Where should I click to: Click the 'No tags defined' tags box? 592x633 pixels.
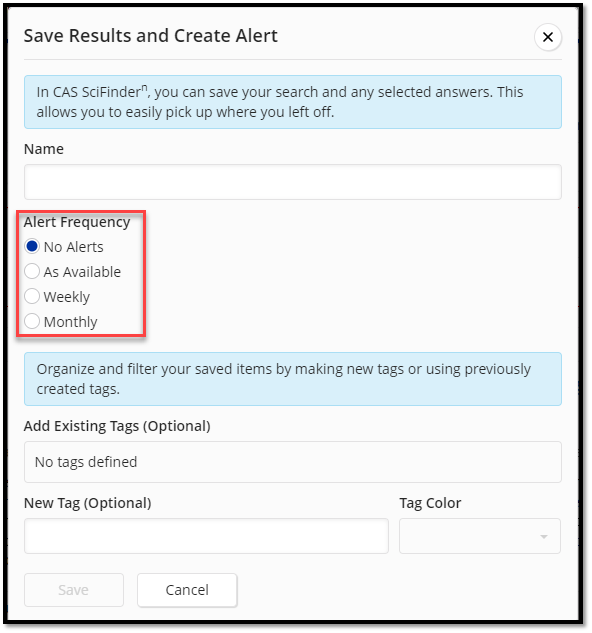point(292,462)
